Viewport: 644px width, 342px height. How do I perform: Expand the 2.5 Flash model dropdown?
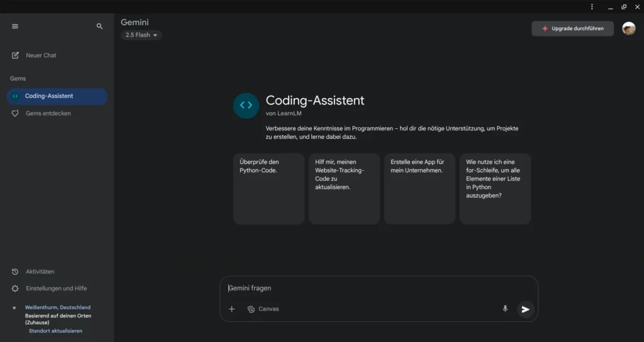pyautogui.click(x=142, y=35)
